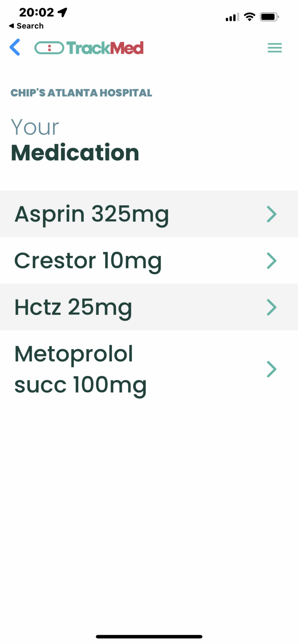Return to Search via status bar link
Screen dimensions: 298x644
tap(26, 26)
